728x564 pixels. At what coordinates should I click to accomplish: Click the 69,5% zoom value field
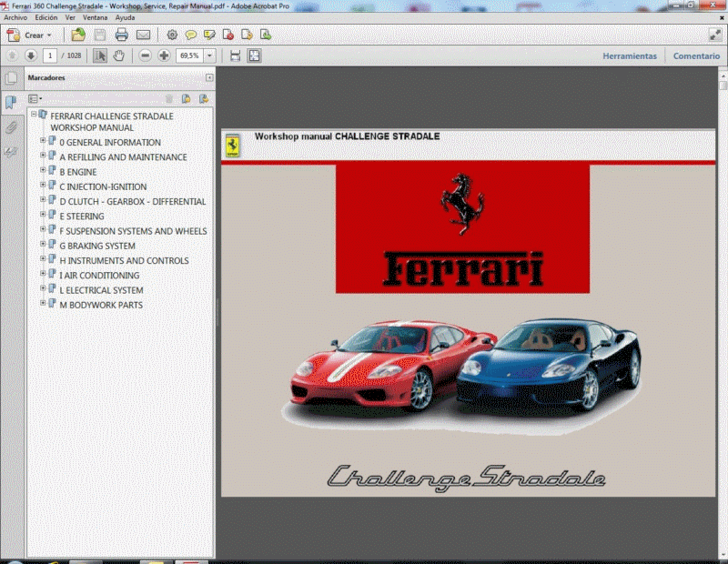189,55
